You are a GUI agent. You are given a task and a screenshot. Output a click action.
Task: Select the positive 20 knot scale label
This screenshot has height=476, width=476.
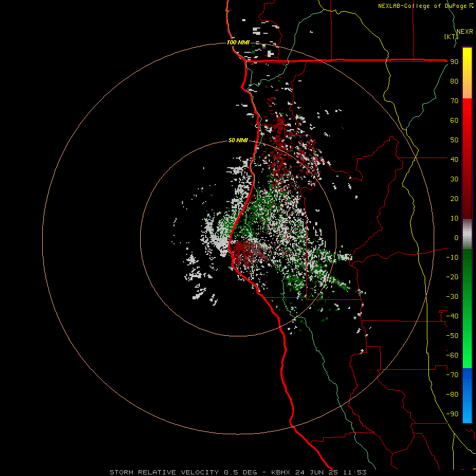[x=454, y=198]
